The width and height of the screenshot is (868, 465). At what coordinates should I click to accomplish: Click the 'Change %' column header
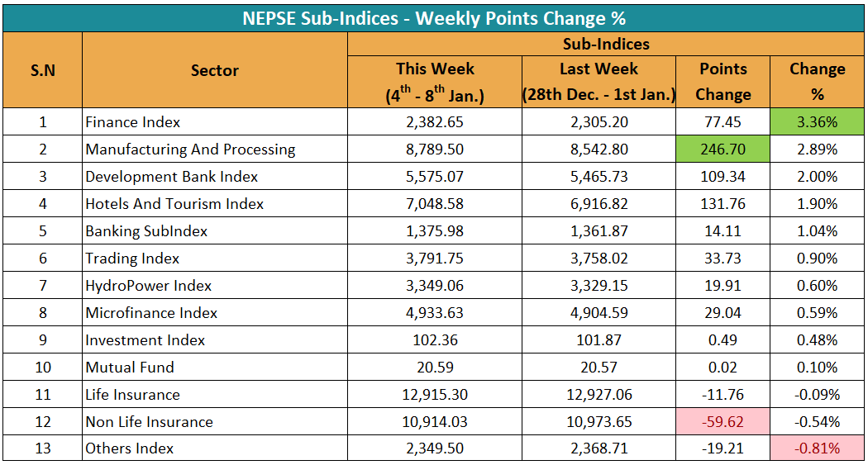(817, 82)
